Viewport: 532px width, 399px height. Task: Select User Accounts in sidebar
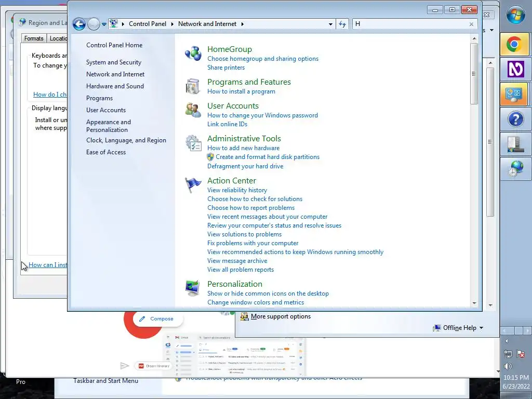(x=106, y=110)
